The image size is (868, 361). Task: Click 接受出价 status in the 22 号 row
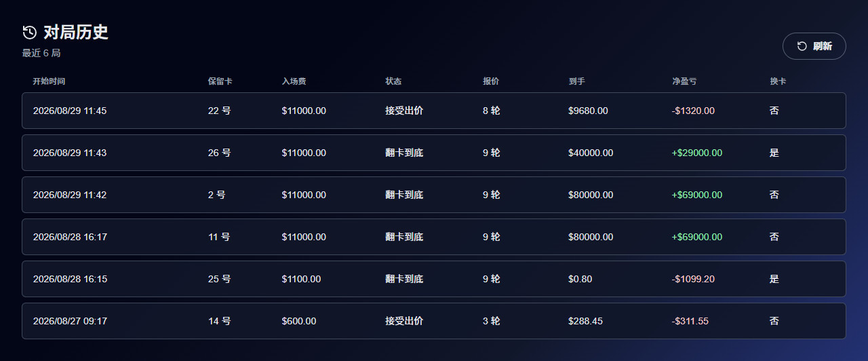pyautogui.click(x=404, y=111)
